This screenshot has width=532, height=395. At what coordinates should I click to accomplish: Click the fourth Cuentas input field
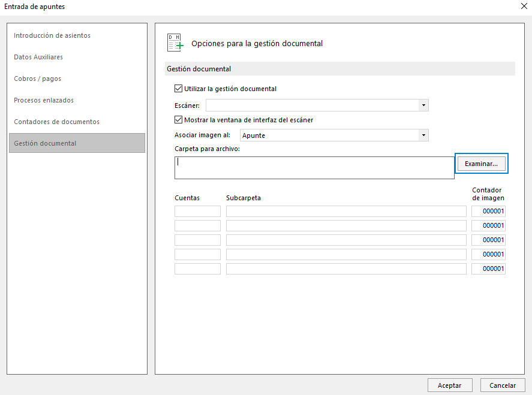(197, 254)
